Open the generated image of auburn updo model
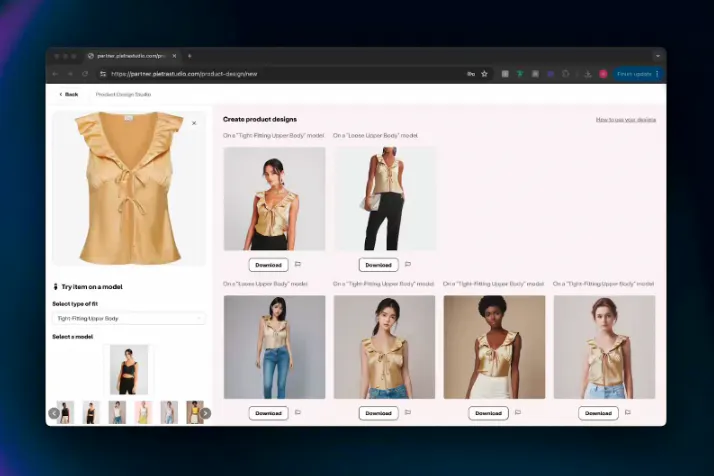714x476 pixels. [x=604, y=347]
